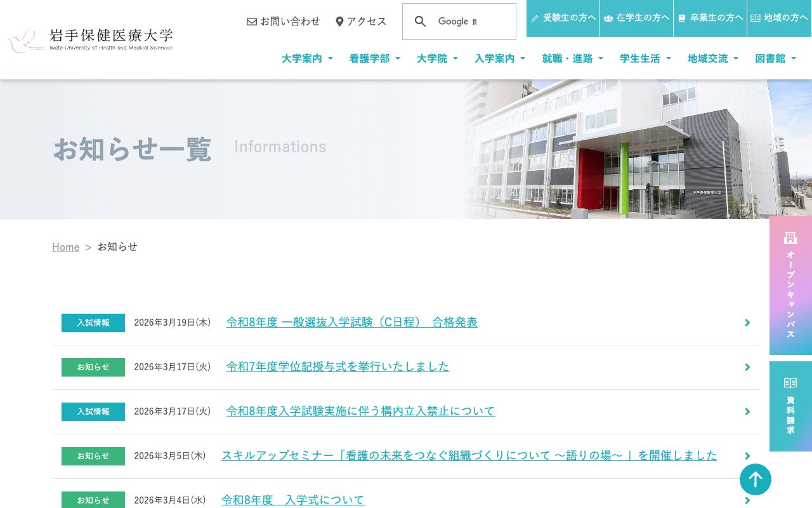Open お問い合わせ via the envelope icon

[x=252, y=21]
